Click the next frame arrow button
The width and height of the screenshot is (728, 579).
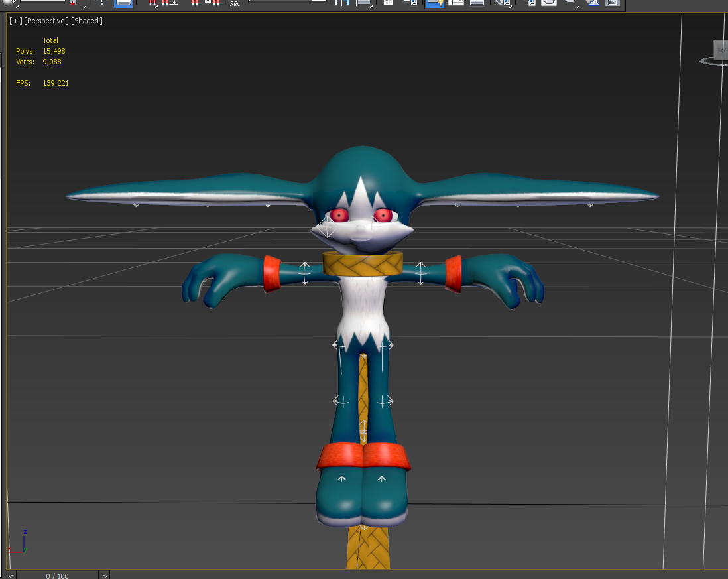[105, 576]
